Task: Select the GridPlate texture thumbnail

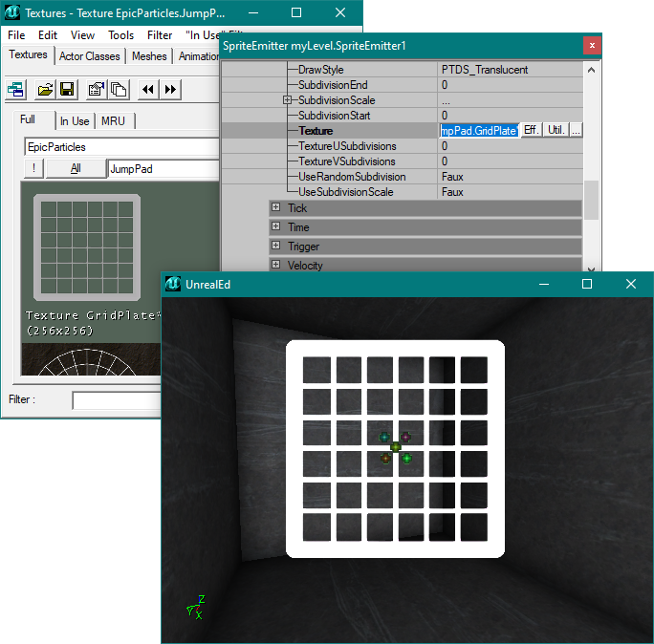Action: pyautogui.click(x=87, y=247)
